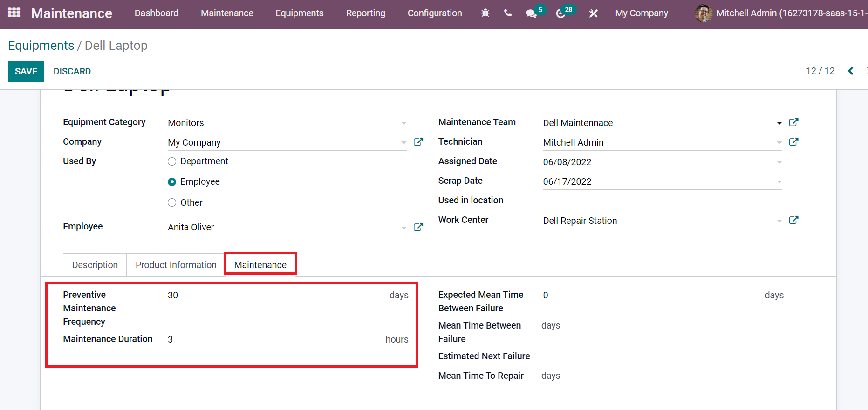Open My Company switcher

click(x=642, y=13)
